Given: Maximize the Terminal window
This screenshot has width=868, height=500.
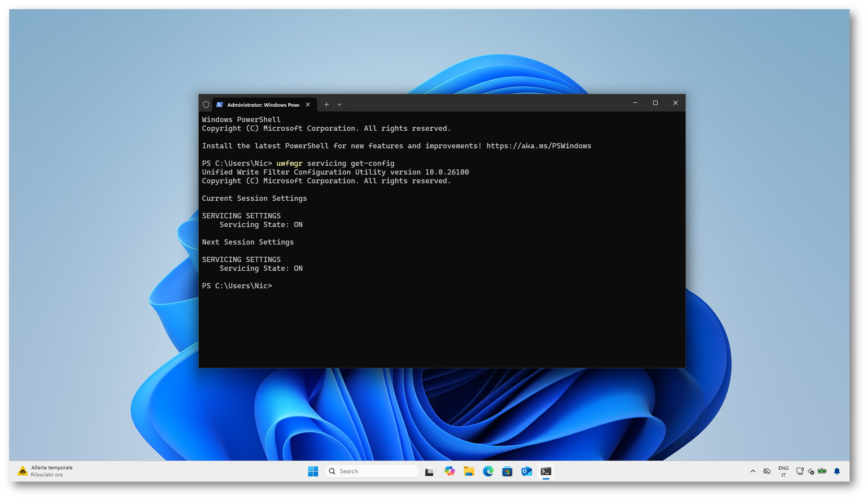Looking at the screenshot, I should pyautogui.click(x=655, y=103).
